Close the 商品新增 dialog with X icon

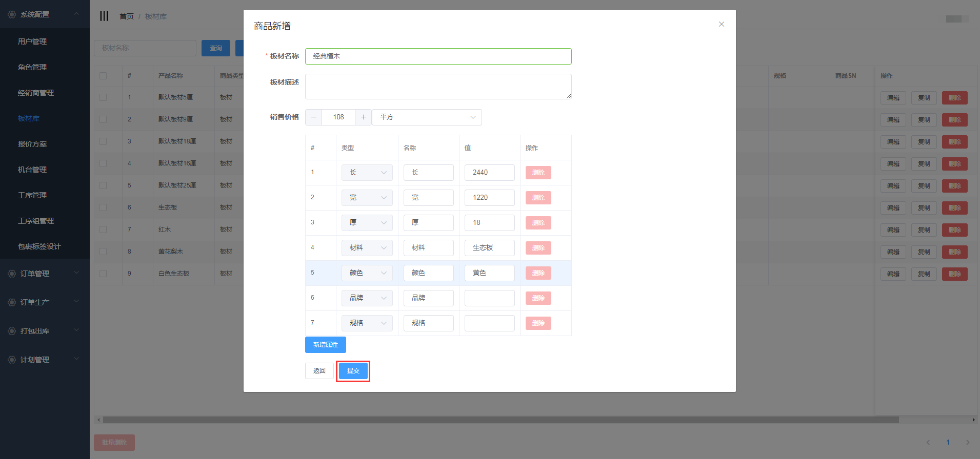point(721,24)
